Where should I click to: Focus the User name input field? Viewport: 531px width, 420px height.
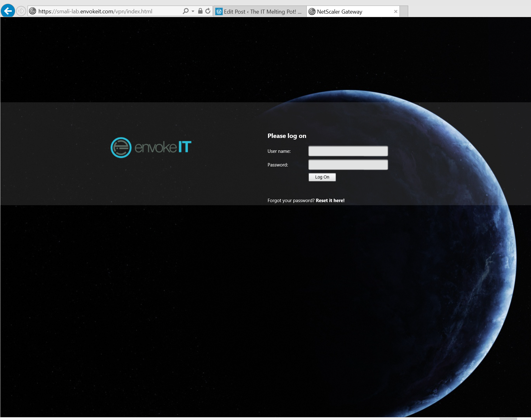(x=348, y=151)
